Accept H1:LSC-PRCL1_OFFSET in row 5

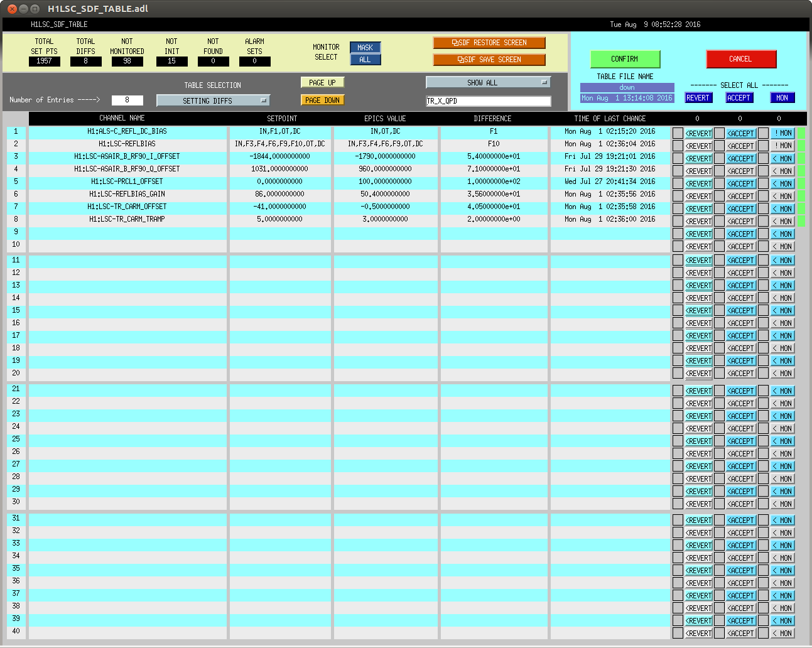coord(741,184)
